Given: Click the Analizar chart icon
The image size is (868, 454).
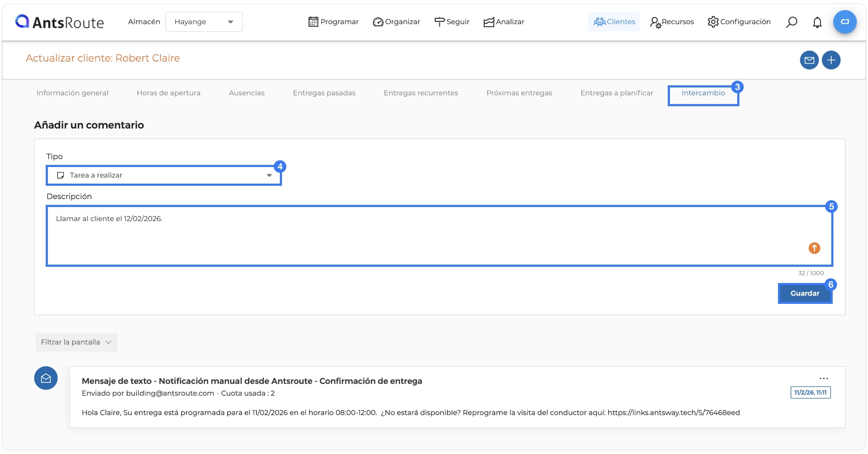Looking at the screenshot, I should tap(489, 22).
